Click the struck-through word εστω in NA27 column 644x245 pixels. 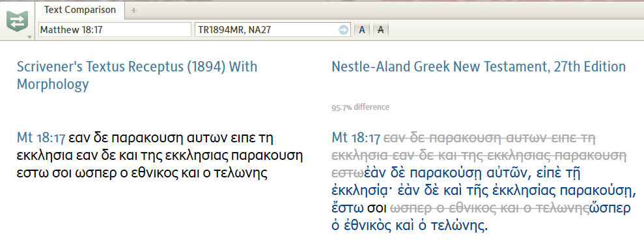coord(347,174)
